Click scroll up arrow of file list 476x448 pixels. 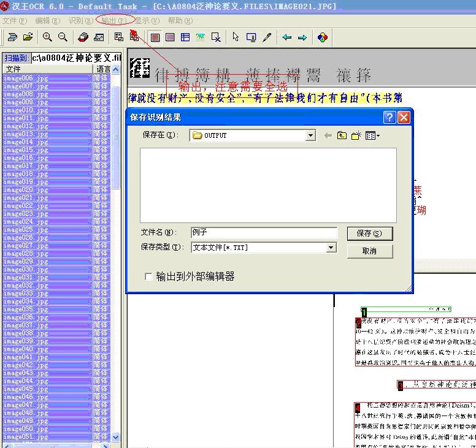(116, 70)
